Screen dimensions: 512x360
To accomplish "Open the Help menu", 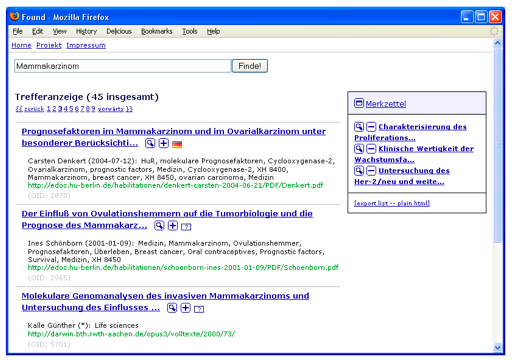I will point(213,31).
